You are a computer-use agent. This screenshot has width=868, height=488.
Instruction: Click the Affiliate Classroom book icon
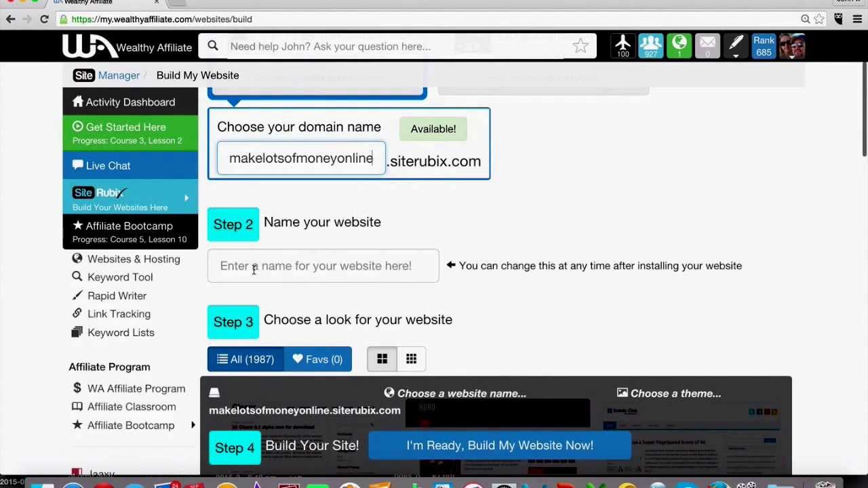tap(77, 406)
